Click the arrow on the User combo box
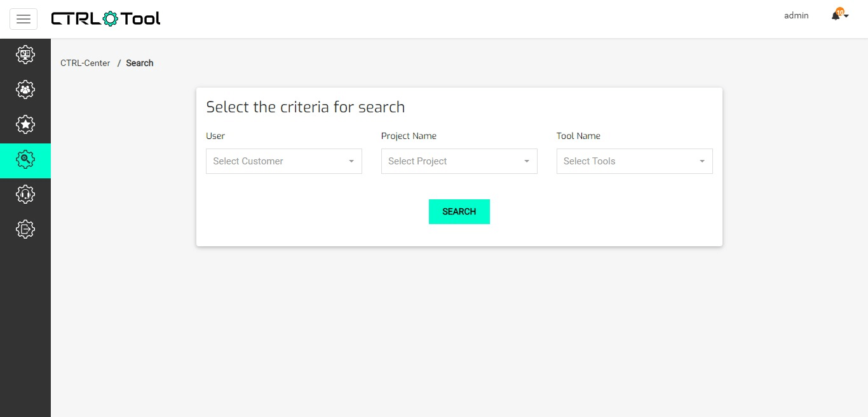Viewport: 868px width, 417px height. pos(351,161)
